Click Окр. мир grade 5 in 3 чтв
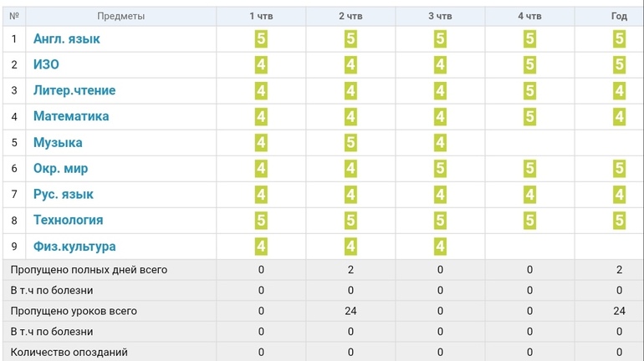Image resolution: width=644 pixels, height=361 pixels. tap(440, 169)
